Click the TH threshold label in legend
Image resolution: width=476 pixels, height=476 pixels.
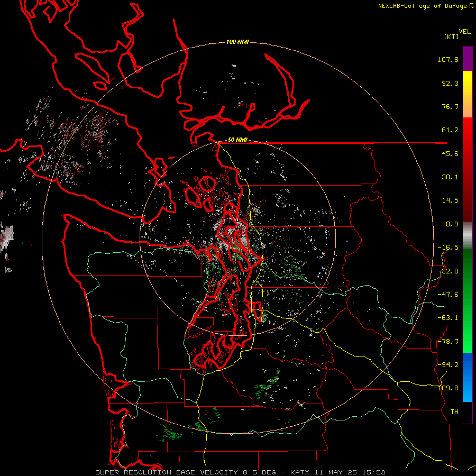(x=454, y=411)
